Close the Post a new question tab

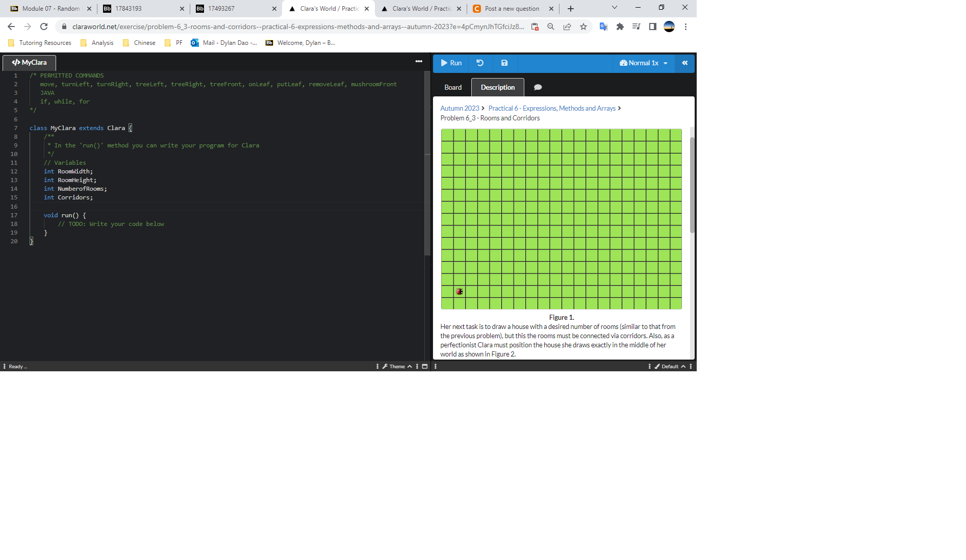[551, 9]
